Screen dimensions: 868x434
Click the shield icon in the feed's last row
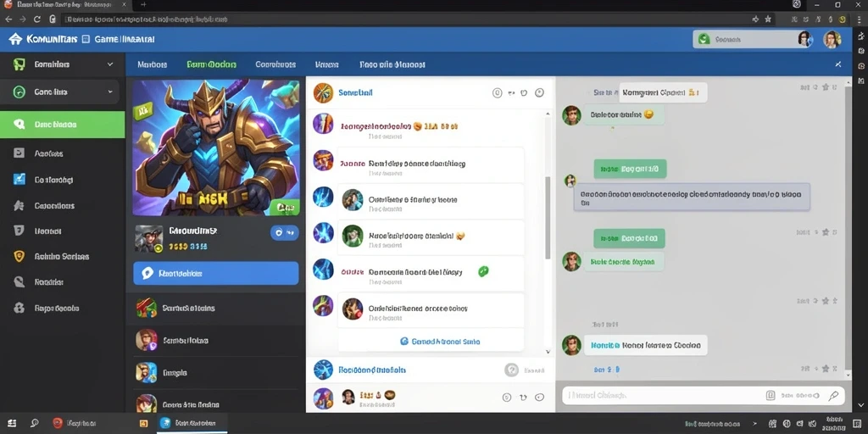pos(522,397)
